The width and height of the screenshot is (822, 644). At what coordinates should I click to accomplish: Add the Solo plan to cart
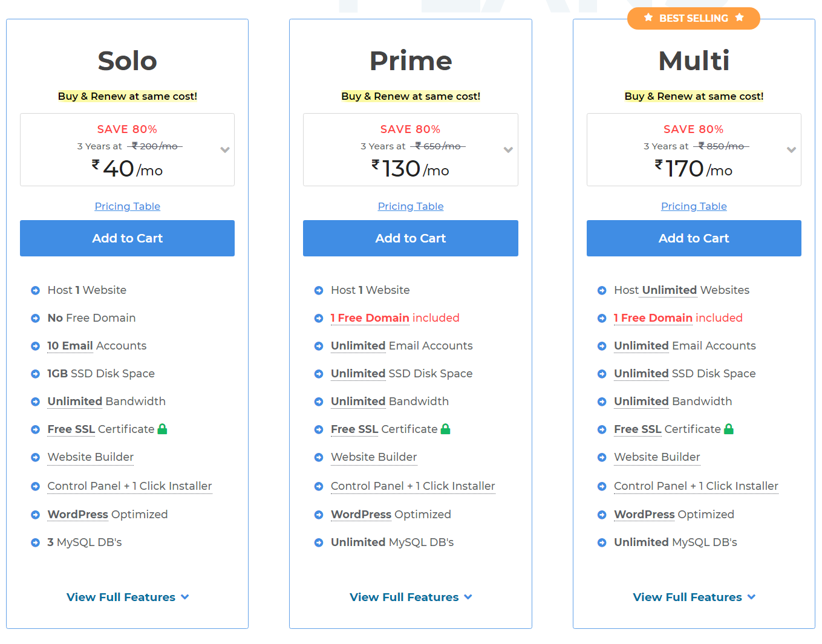click(x=127, y=238)
